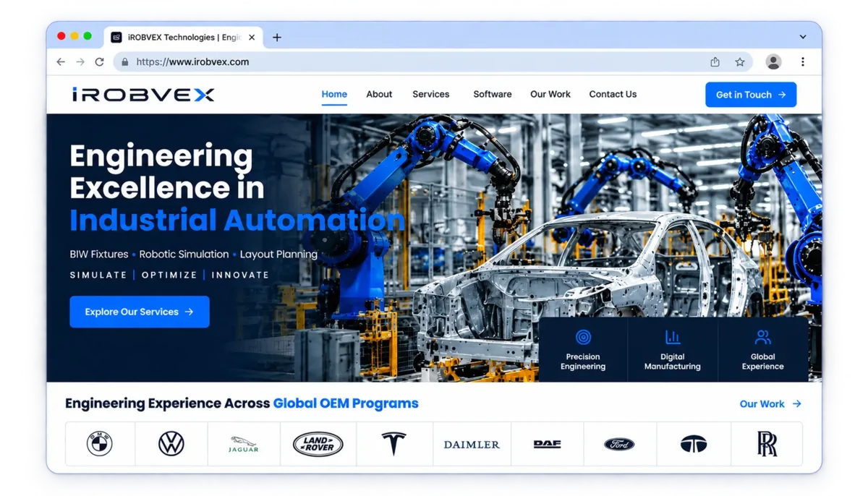Click the Global OEM Programs heading
This screenshot has height=496, width=868.
pos(346,403)
